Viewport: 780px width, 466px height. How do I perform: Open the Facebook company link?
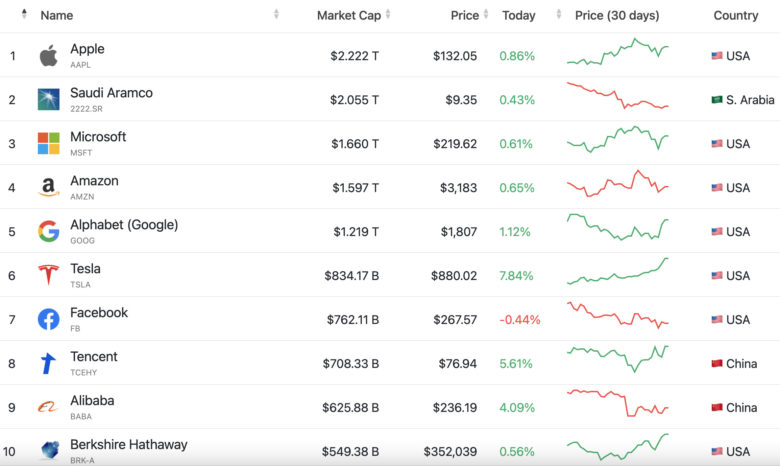[99, 312]
